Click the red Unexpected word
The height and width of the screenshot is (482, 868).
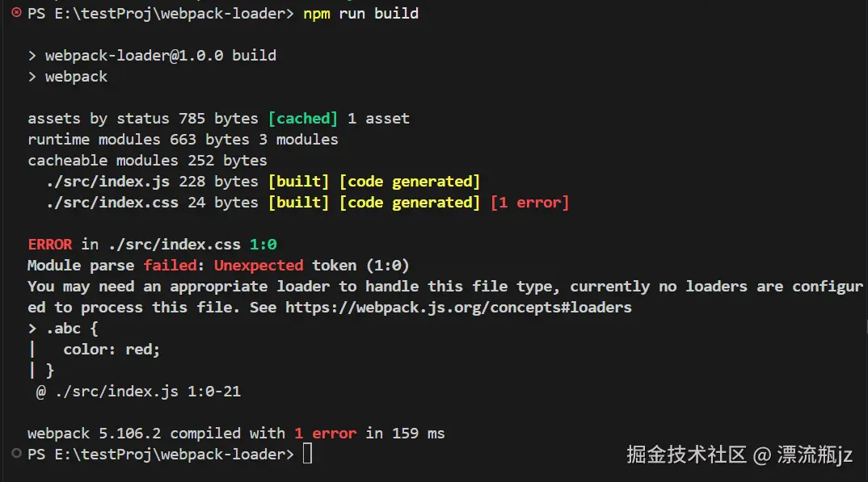point(259,266)
